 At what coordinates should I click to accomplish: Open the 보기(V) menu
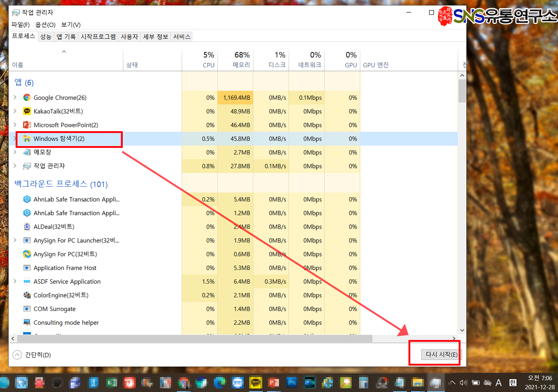click(x=71, y=25)
